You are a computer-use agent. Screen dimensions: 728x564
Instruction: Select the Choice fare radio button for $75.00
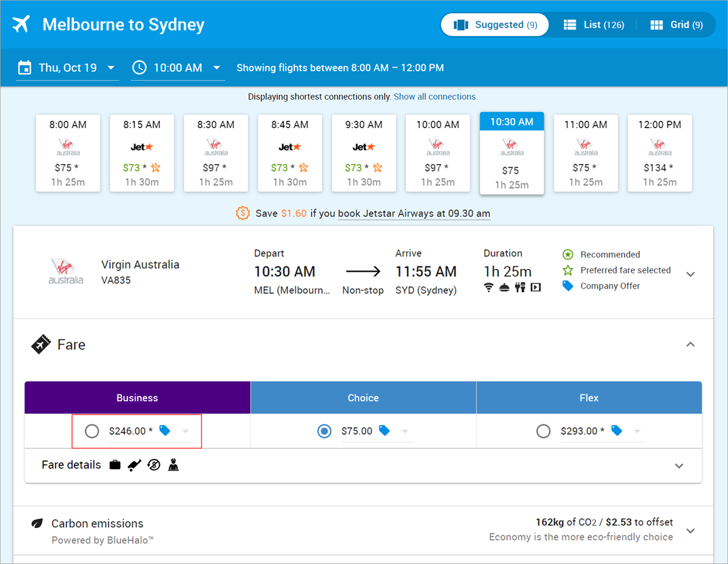coord(324,430)
